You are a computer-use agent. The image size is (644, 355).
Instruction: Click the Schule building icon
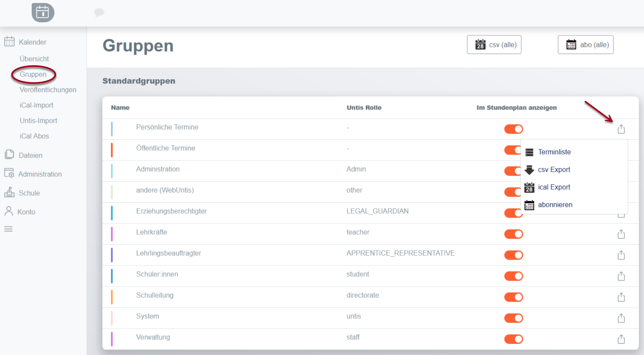[x=9, y=192]
